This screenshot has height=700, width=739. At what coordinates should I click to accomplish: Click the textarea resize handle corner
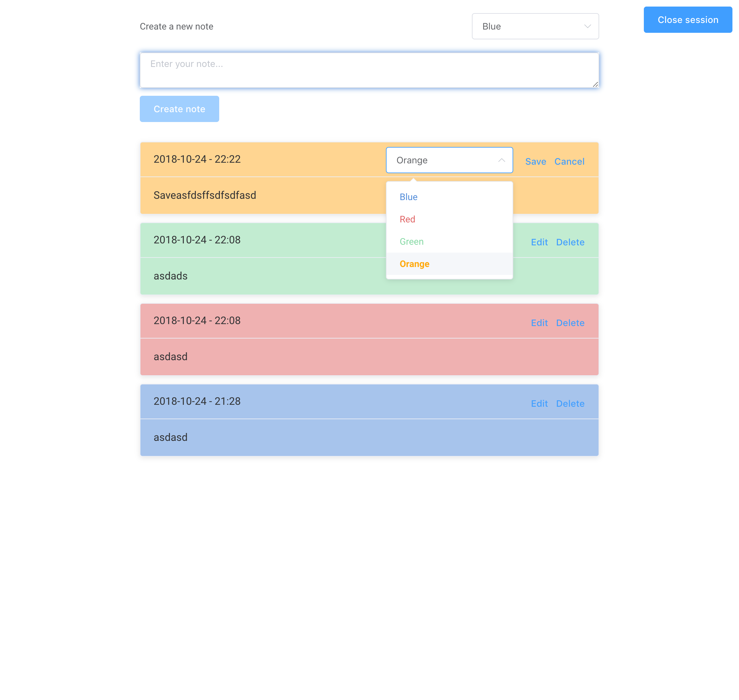595,84
